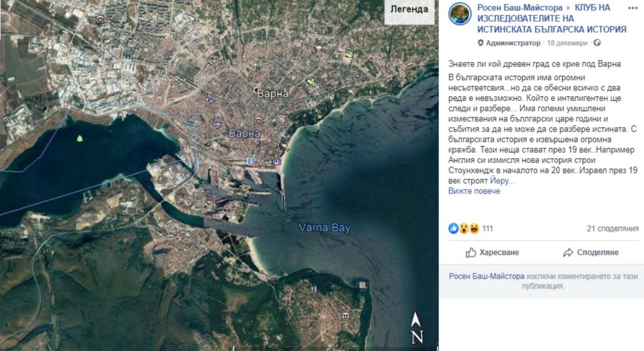Click the Varna Bay map label
Screen dimensions: 644x351
tap(324, 228)
